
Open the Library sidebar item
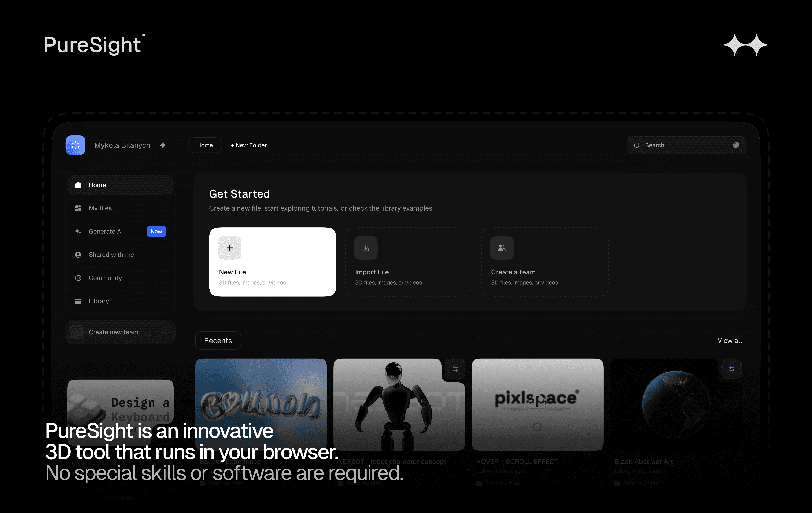pyautogui.click(x=99, y=301)
